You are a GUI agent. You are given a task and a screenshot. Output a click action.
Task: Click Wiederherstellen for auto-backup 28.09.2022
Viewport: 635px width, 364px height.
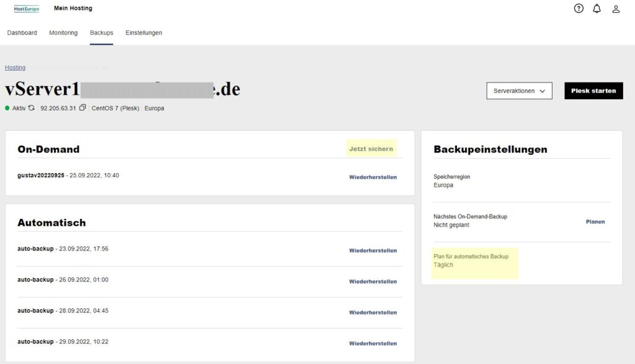373,313
